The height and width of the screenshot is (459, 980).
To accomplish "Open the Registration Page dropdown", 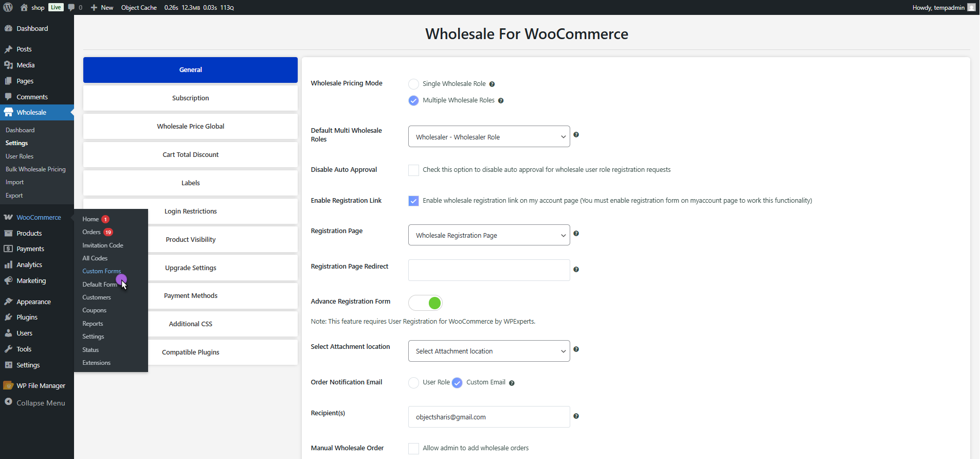I will (489, 235).
